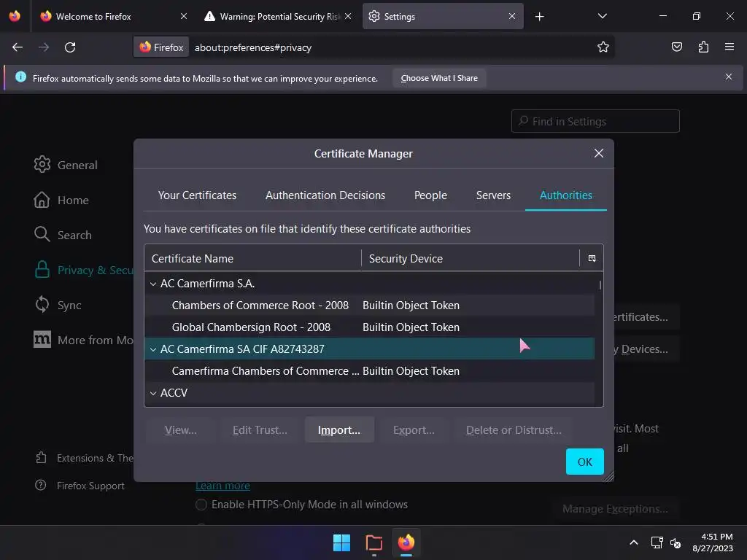The image size is (747, 560).
Task: Open Windows Start menu
Action: click(x=341, y=542)
